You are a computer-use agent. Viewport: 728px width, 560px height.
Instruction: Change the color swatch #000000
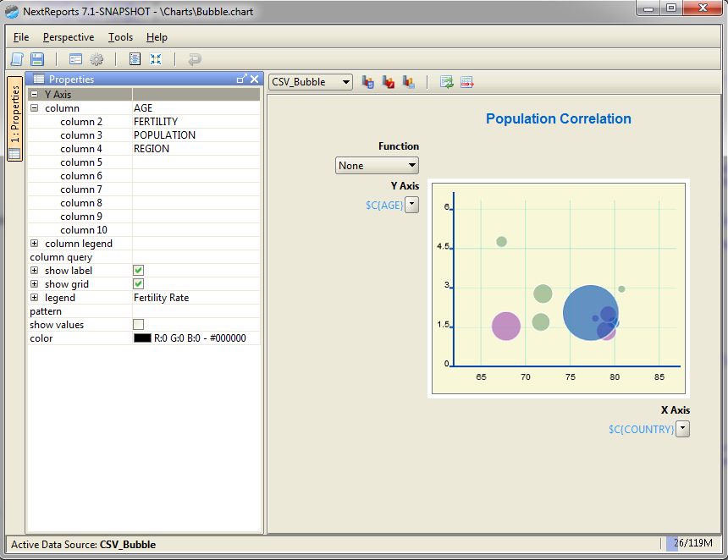(x=141, y=338)
